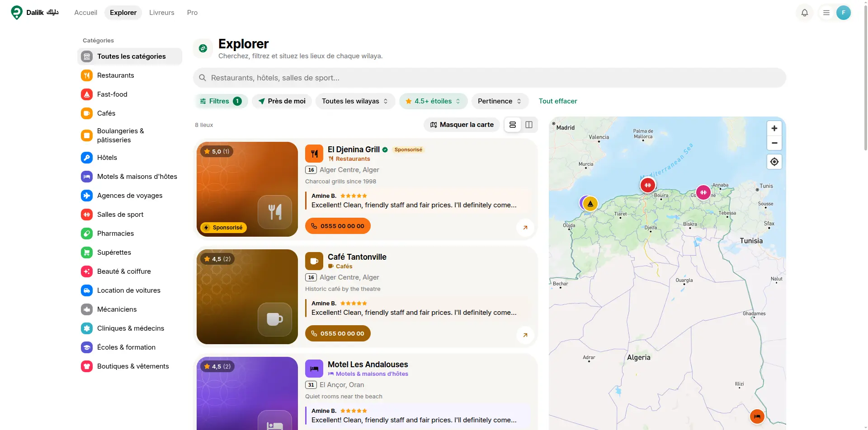
Task: Select the Location de voitures icon
Action: [87, 290]
